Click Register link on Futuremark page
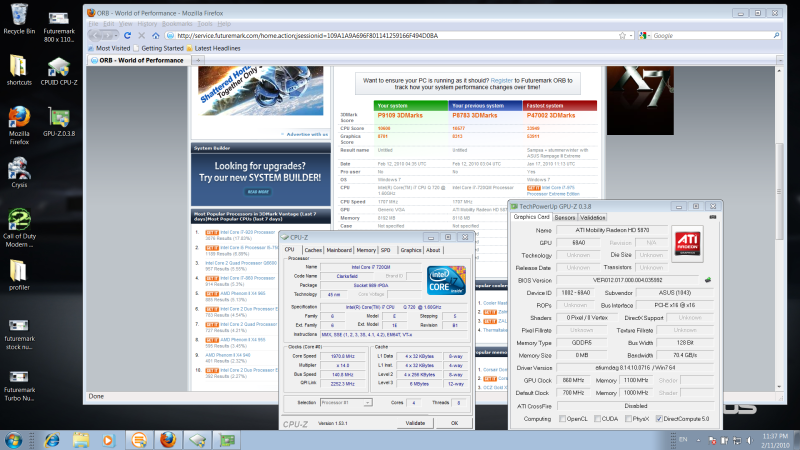 [x=501, y=81]
